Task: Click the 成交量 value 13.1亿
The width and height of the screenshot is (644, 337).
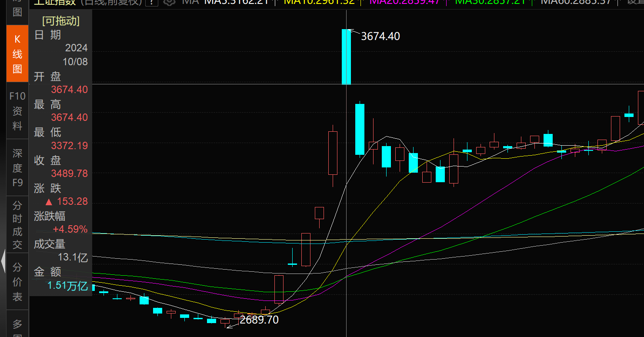Action: [73, 257]
